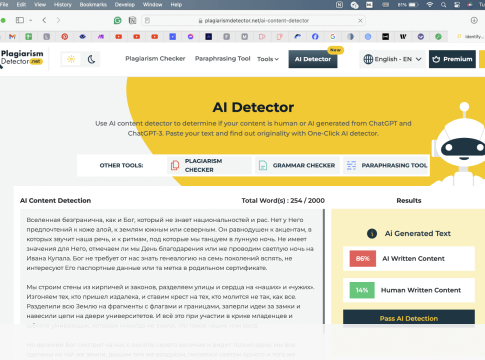The image size is (485, 360).
Task: Open PLAGIARISM CHECKER under Other Tools
Action: click(209, 165)
